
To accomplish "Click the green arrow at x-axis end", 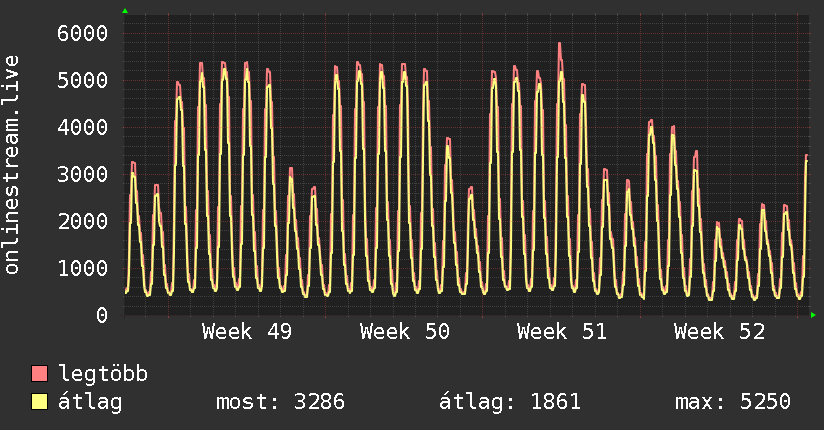I will [x=813, y=315].
